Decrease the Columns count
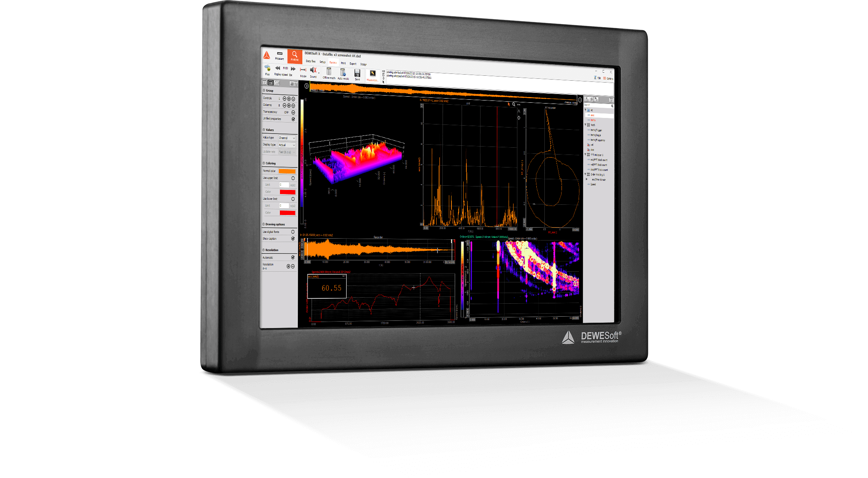Image resolution: width=868 pixels, height=478 pixels. [x=284, y=105]
